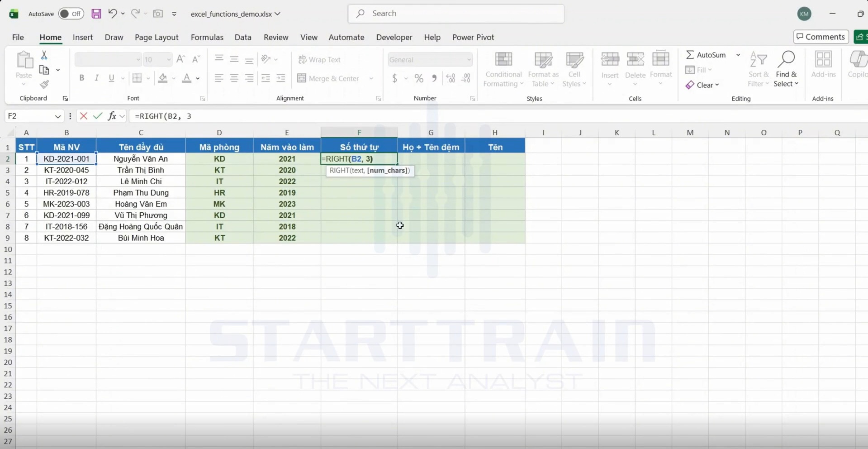Click the Italic button

point(96,78)
